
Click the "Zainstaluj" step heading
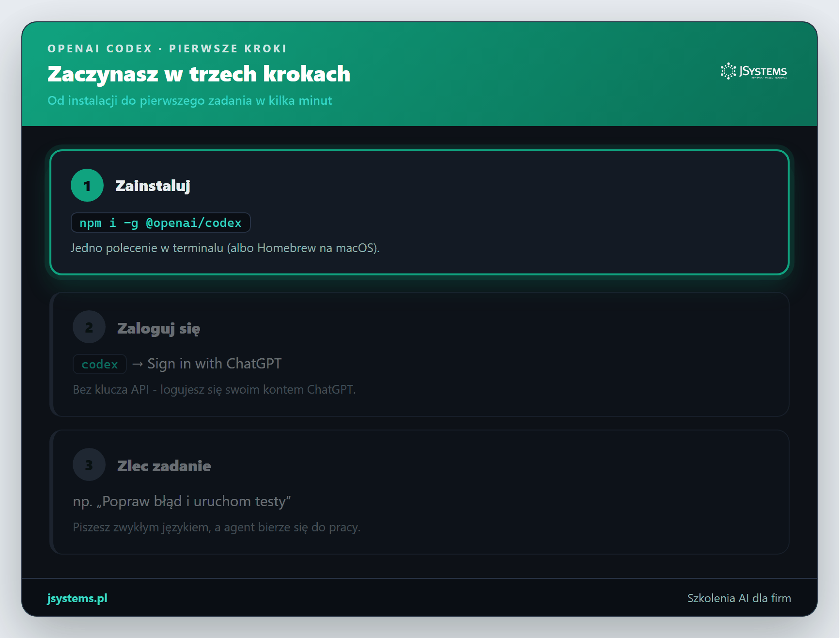[153, 186]
